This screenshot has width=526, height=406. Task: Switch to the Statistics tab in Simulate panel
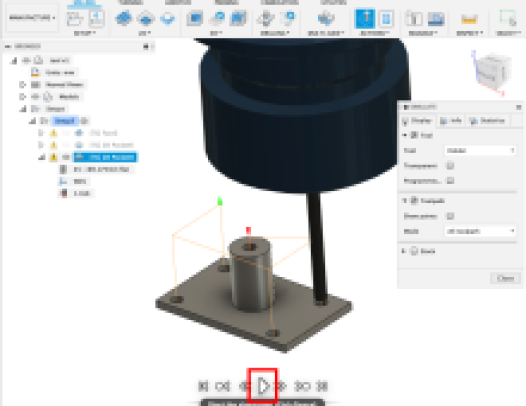[488, 120]
